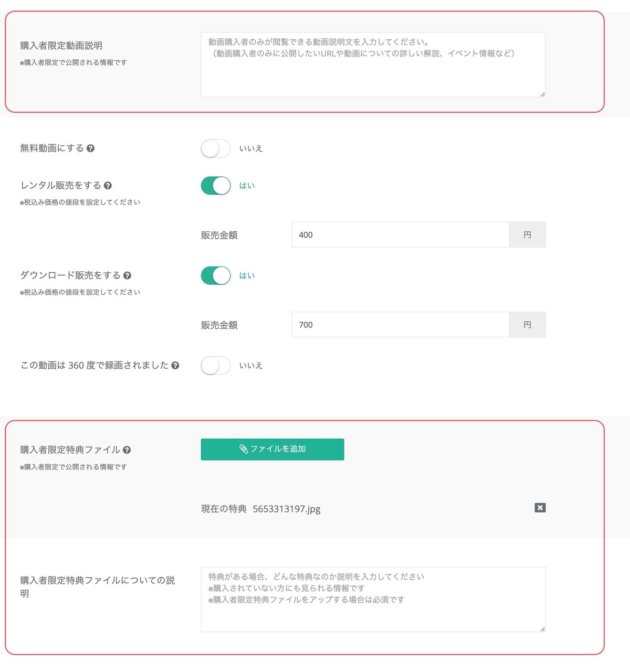Click the filename 5653313197.jpg
The image size is (630, 672).
(287, 508)
